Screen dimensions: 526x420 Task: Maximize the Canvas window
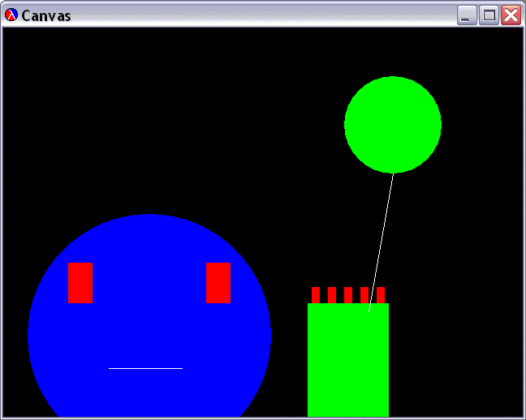[x=489, y=15]
